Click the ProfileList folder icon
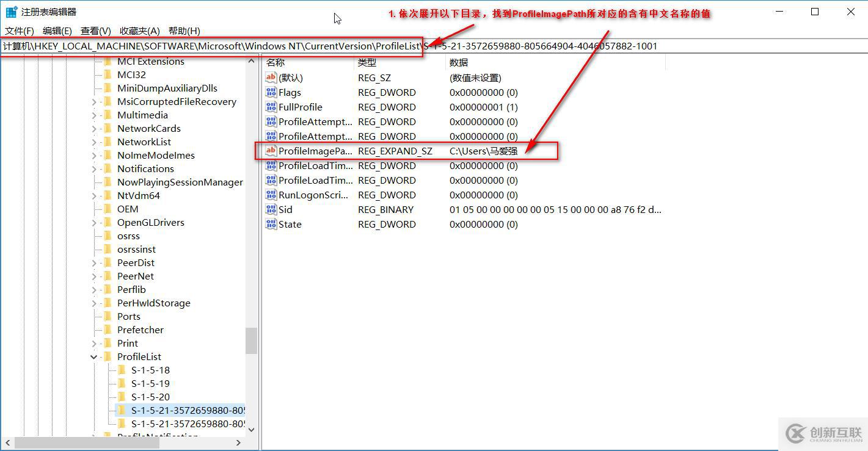The height and width of the screenshot is (451, 868). click(x=108, y=356)
